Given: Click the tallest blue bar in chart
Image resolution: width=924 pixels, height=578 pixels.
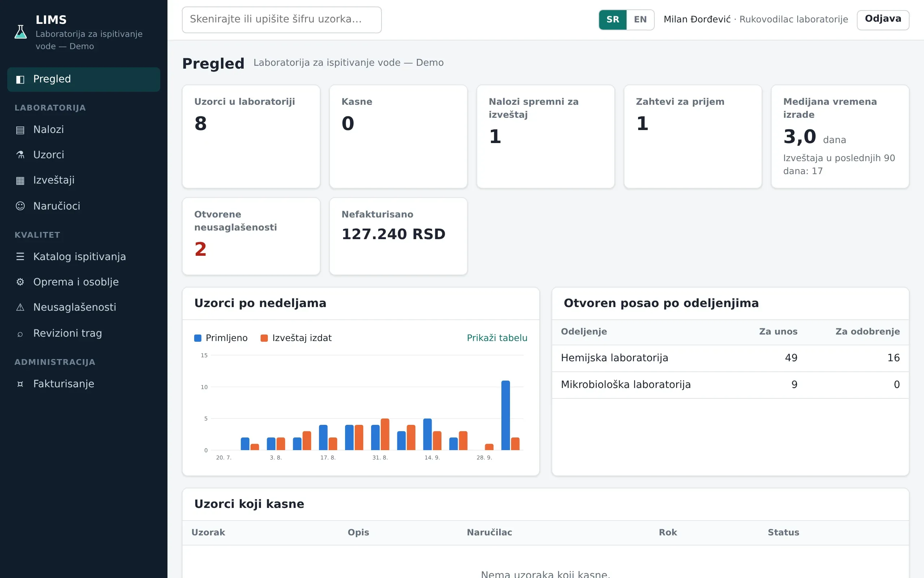Looking at the screenshot, I should tap(506, 415).
